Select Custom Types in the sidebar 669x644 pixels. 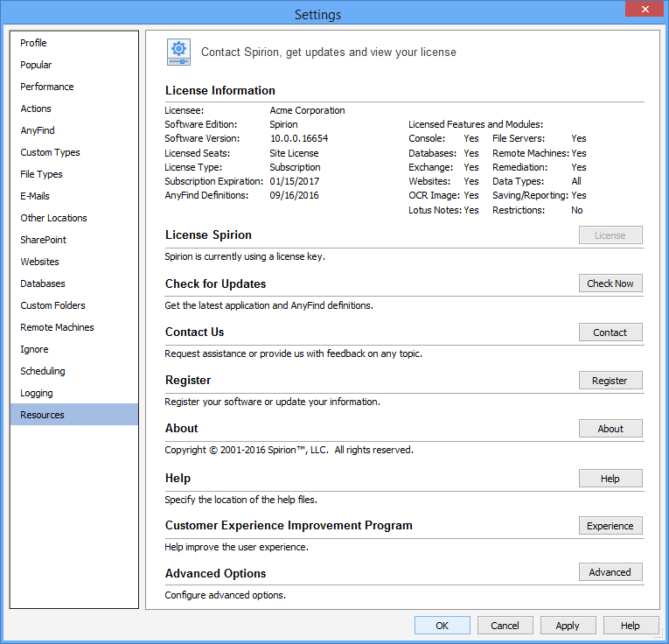click(x=50, y=152)
